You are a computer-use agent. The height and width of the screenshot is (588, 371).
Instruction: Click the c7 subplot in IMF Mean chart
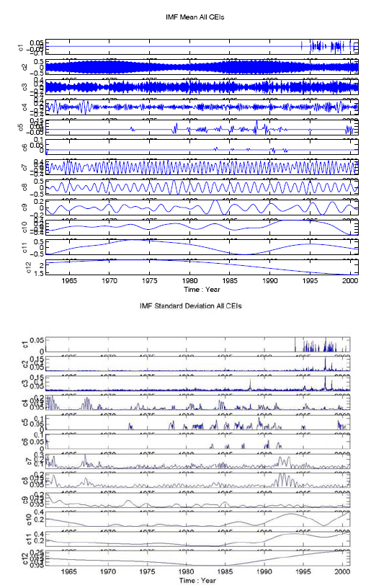pyautogui.click(x=202, y=167)
